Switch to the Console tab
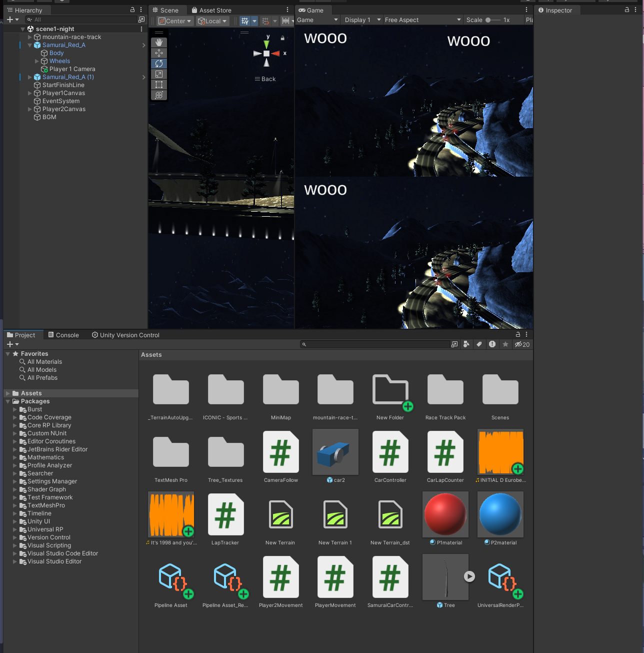 63,335
